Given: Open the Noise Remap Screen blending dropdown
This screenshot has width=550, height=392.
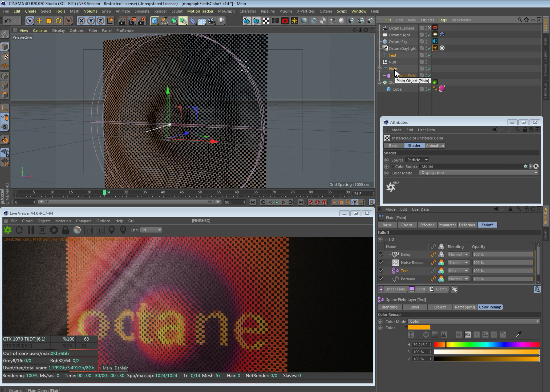Looking at the screenshot, I should [x=458, y=263].
